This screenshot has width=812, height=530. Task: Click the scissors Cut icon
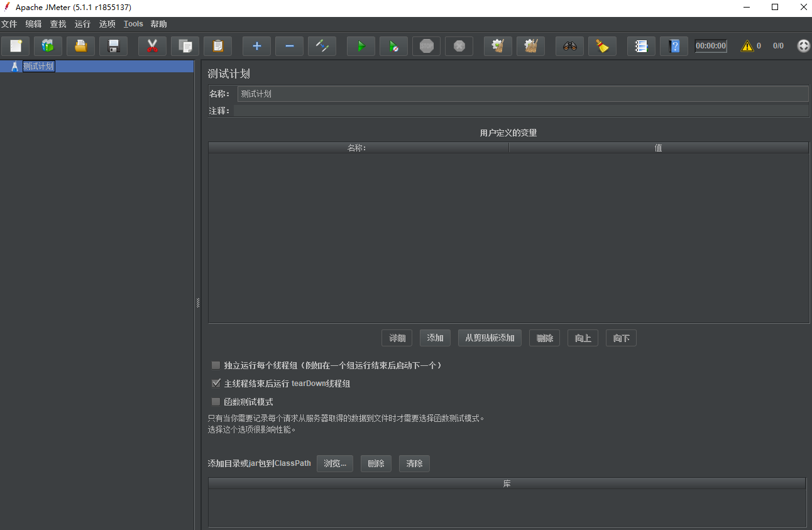pyautogui.click(x=152, y=46)
